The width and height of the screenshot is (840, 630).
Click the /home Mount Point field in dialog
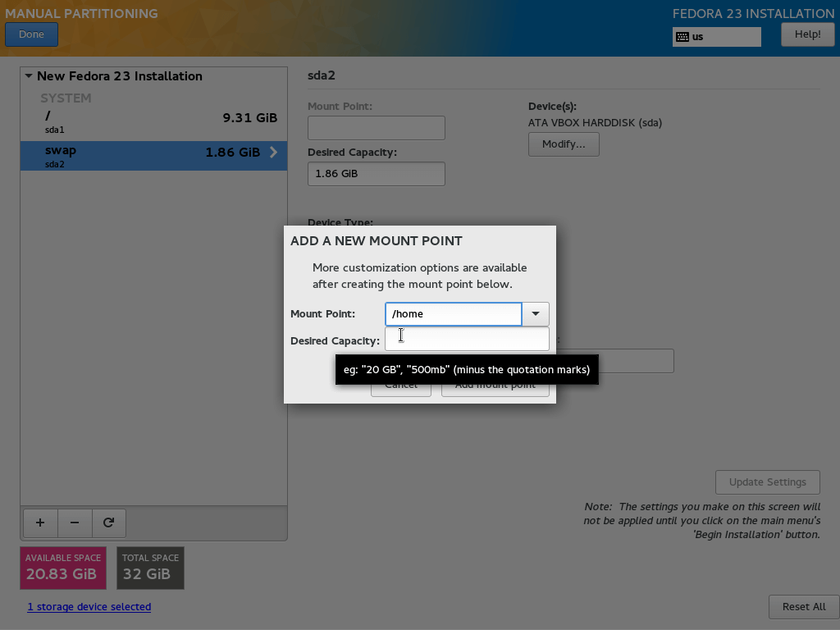(x=453, y=314)
